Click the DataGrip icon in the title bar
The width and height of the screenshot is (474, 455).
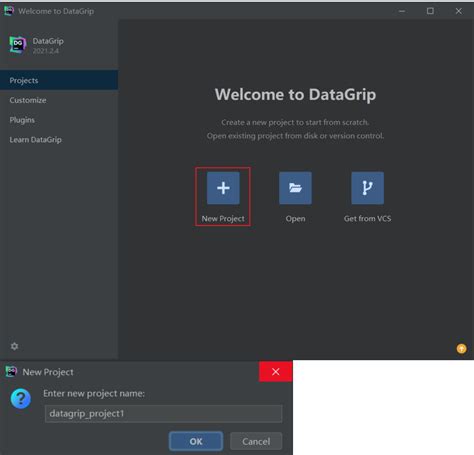(x=9, y=11)
